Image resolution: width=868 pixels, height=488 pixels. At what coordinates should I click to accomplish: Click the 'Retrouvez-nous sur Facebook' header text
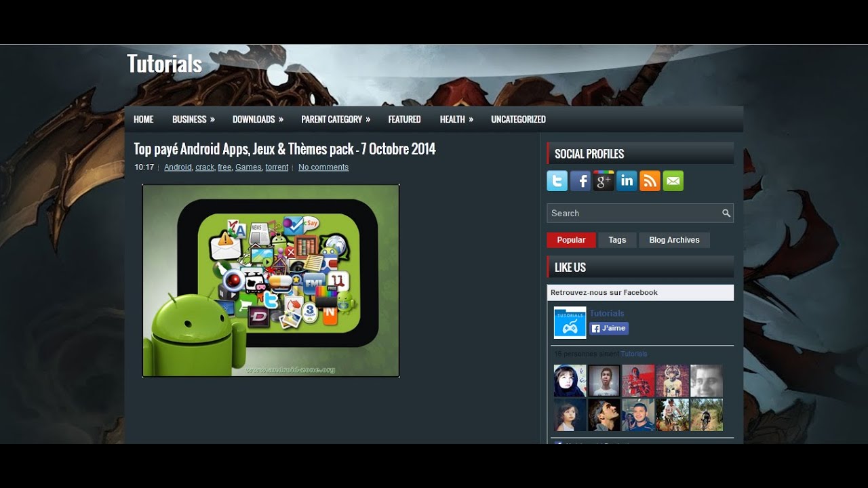point(604,293)
